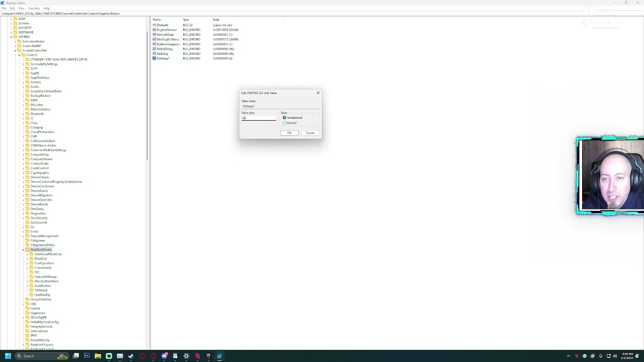Viewport: 644px width, 362px height.
Task: Select the DxgKrnlVersion DWORD icon
Action: pyautogui.click(x=154, y=30)
